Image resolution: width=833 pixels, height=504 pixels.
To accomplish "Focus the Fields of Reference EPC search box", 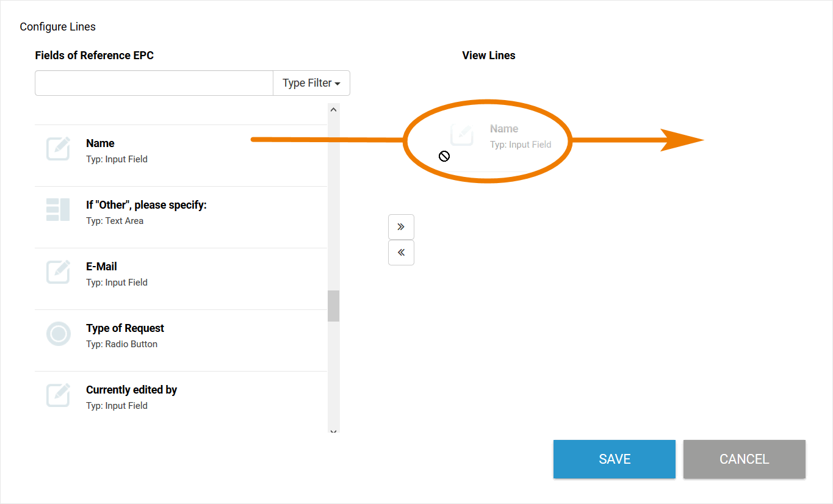I will (154, 83).
